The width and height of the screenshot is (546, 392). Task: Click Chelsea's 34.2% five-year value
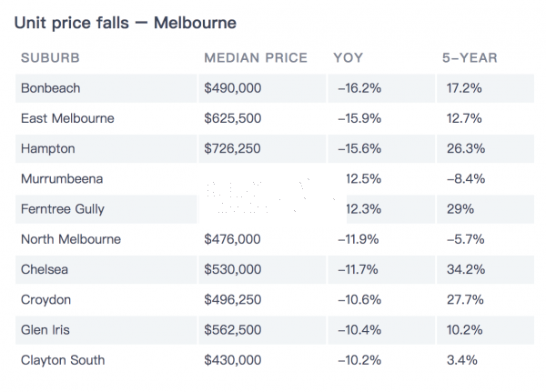tap(466, 269)
